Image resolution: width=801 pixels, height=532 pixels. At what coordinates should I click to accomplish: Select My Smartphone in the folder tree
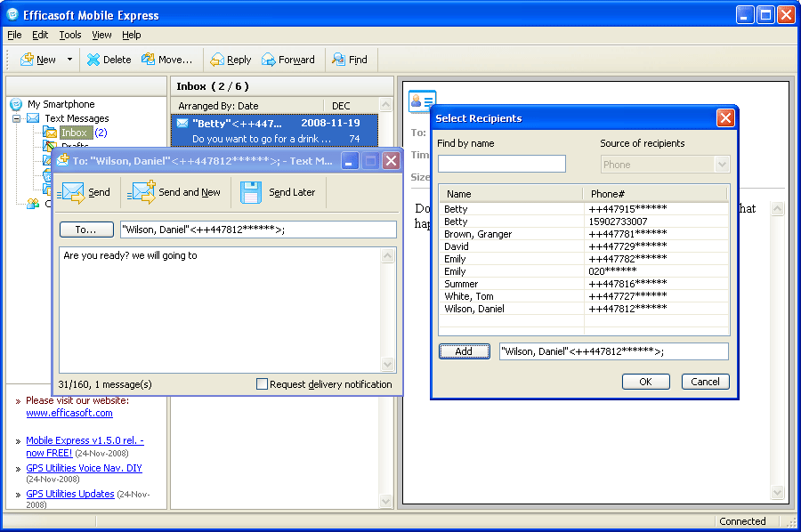pos(61,104)
